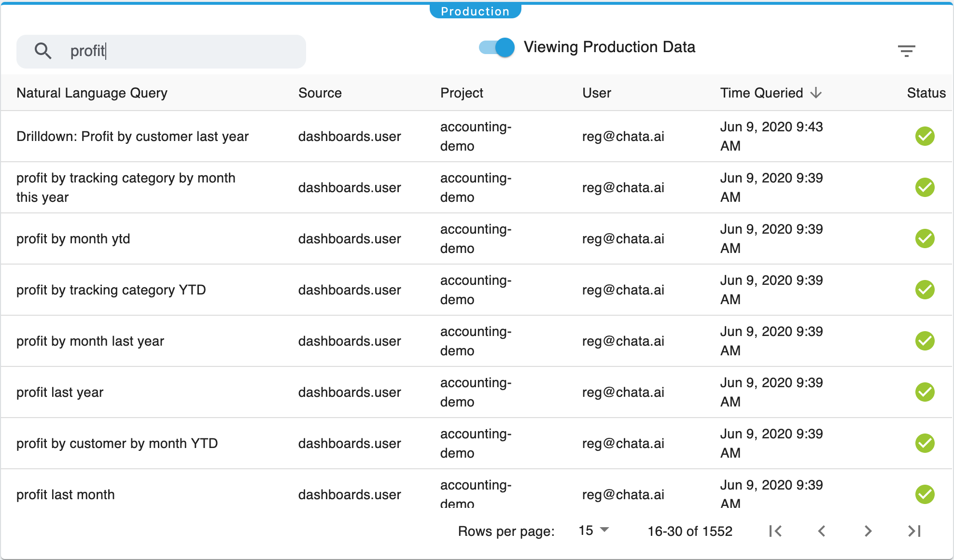Sort by Project column header
The width and height of the screenshot is (954, 560).
click(462, 93)
